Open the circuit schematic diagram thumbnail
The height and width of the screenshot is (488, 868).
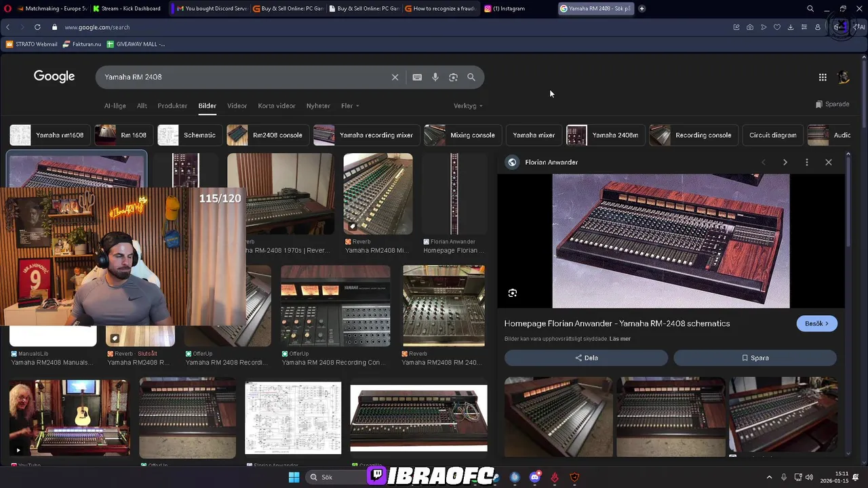293,418
